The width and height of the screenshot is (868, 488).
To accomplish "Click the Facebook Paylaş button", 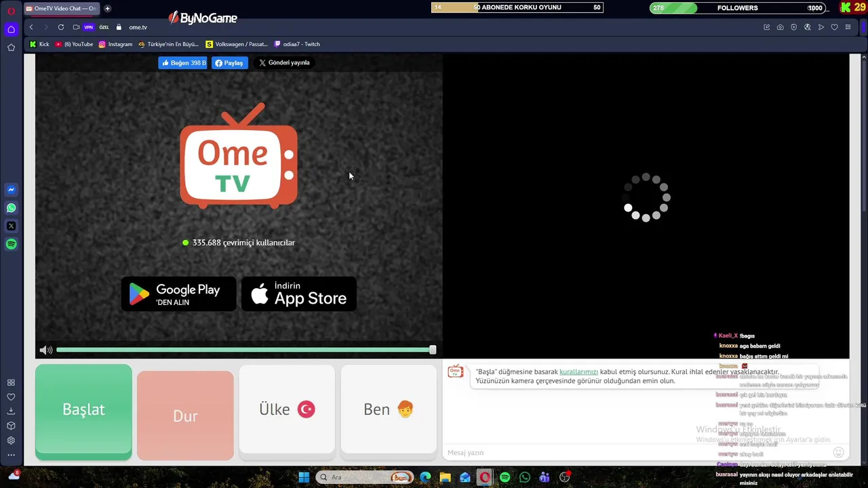I will pos(229,63).
